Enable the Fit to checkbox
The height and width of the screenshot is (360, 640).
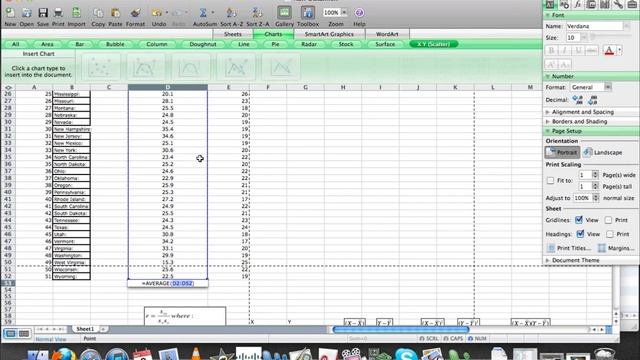pos(550,180)
